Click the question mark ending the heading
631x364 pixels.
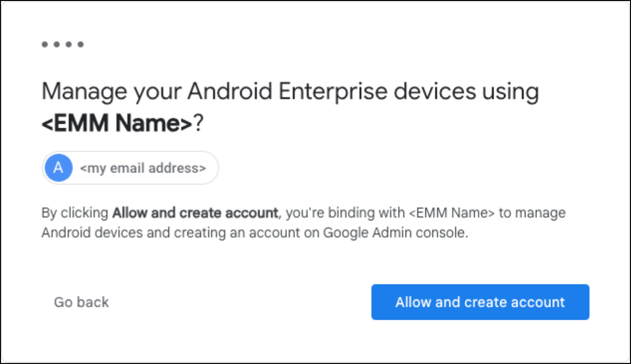[x=199, y=124]
